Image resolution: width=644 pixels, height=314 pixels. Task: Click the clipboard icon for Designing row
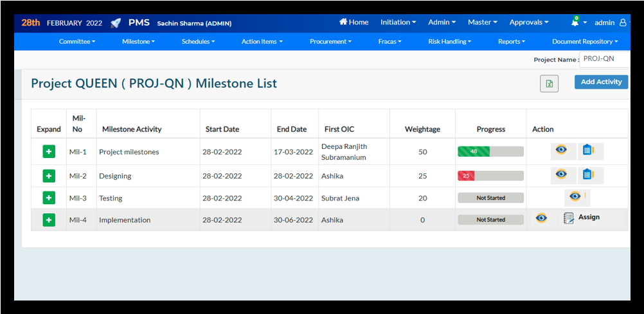(x=587, y=175)
